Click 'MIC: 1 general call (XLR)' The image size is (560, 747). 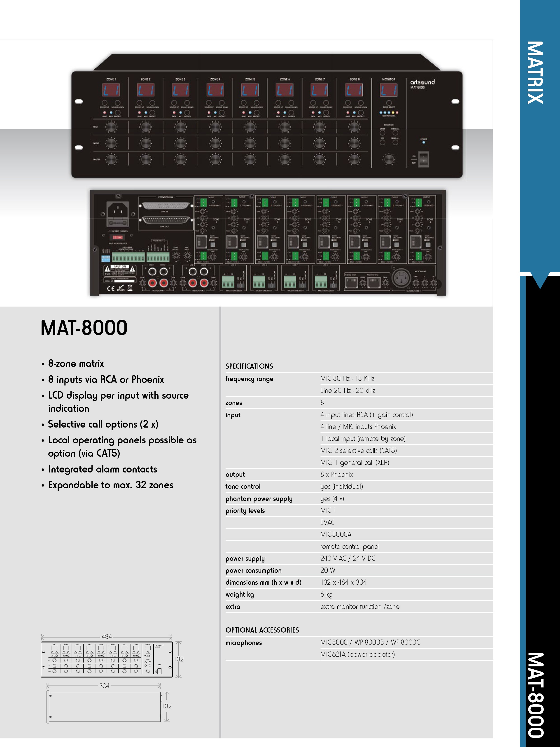coord(355,463)
